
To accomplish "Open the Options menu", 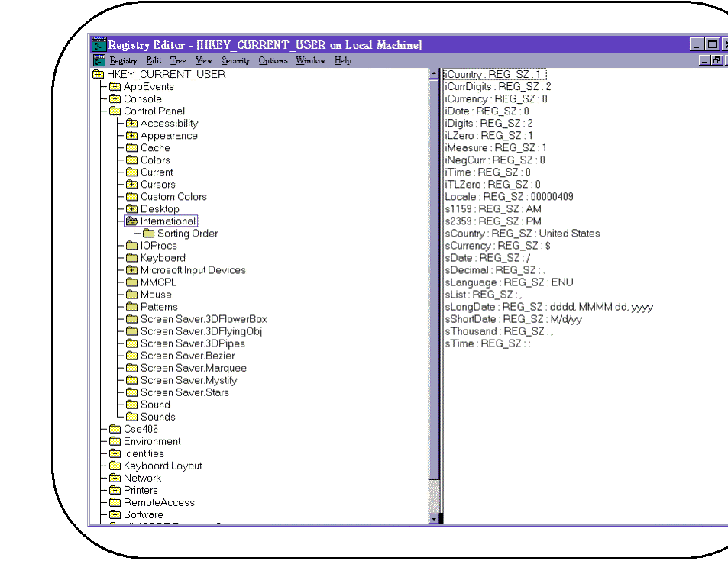I will coord(273,60).
